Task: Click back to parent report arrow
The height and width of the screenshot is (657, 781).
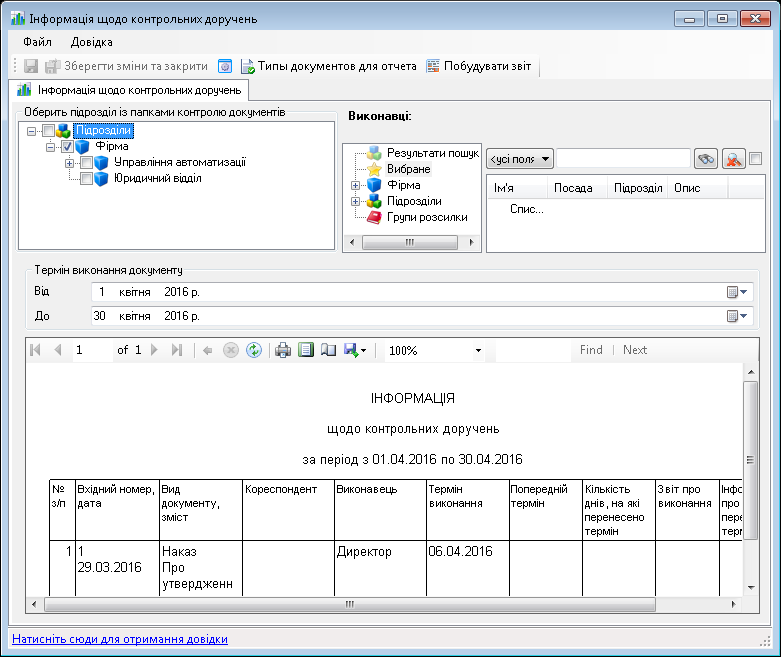Action: [x=208, y=351]
